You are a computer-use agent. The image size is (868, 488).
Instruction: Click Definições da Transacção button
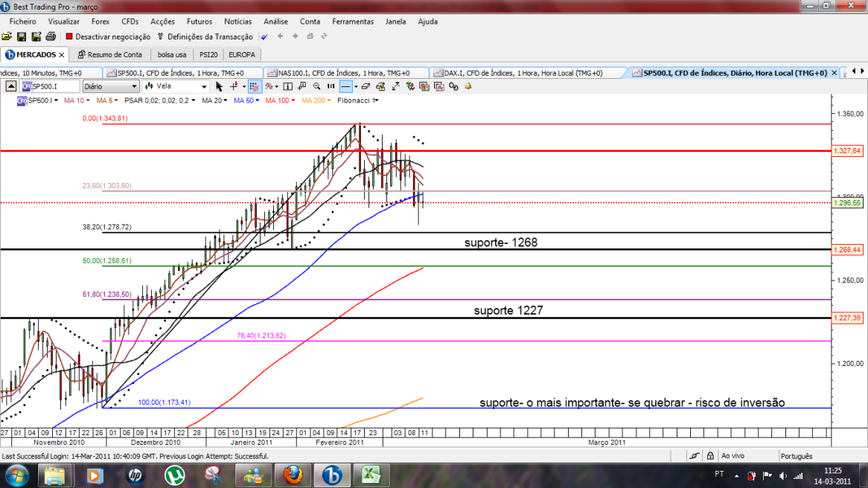click(x=205, y=36)
